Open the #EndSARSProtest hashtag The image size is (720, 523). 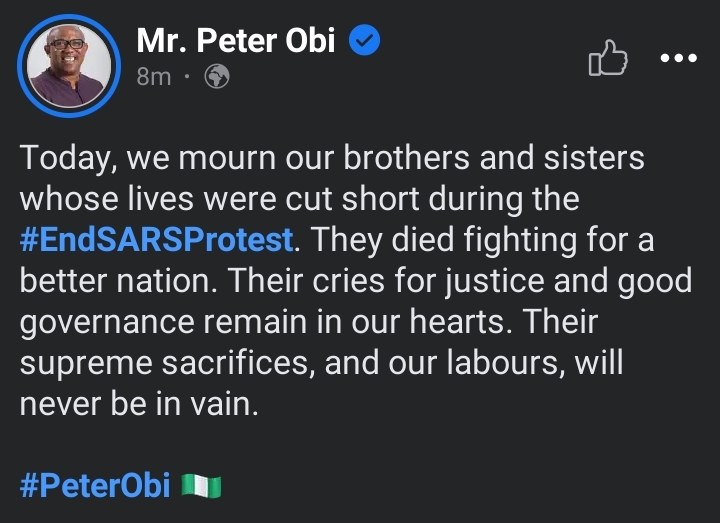157,239
